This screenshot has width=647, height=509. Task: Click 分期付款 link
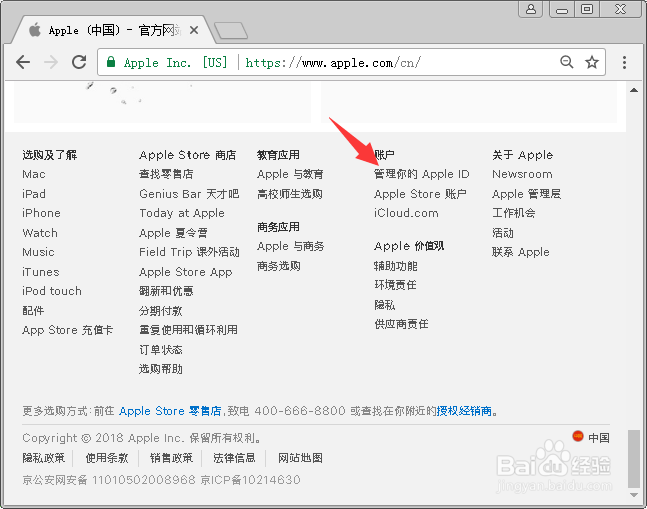click(161, 311)
